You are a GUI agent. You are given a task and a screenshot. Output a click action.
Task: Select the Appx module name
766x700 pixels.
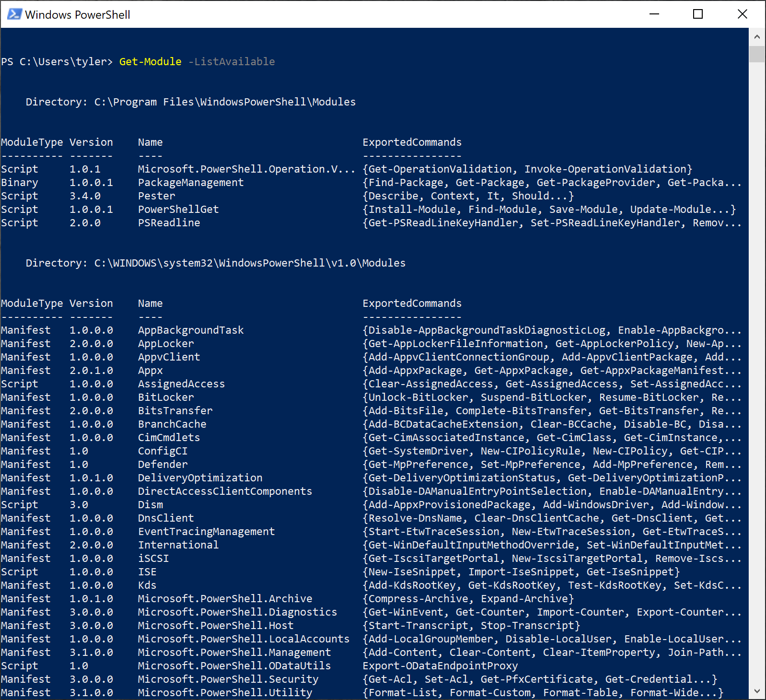pos(151,370)
